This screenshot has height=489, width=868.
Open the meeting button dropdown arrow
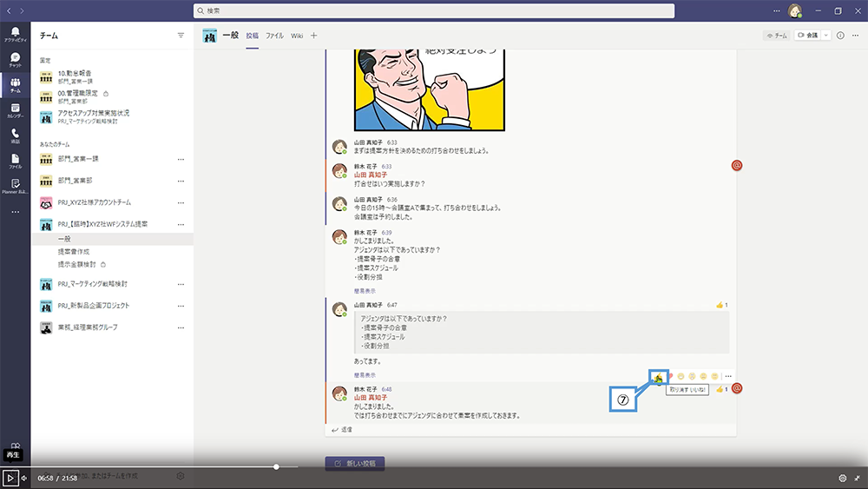[x=826, y=36]
